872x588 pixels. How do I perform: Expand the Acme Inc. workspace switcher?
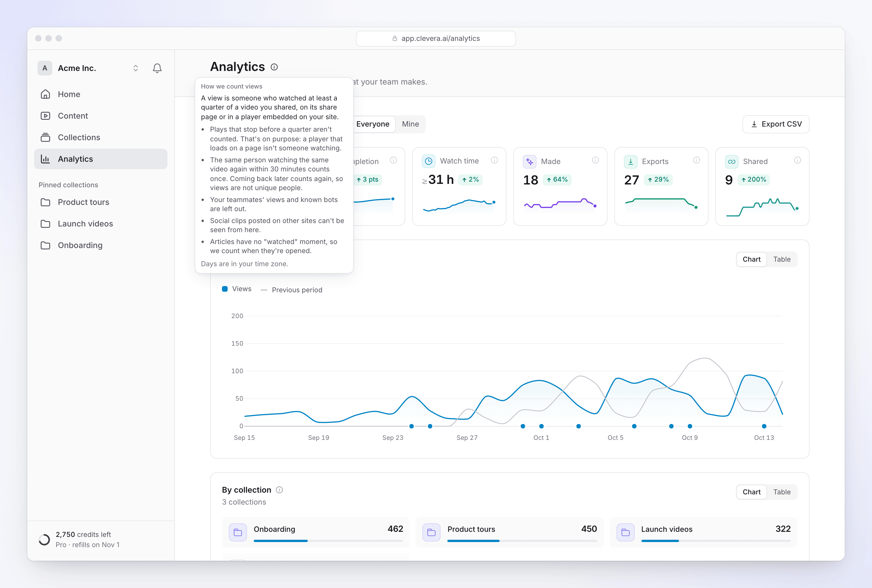(x=136, y=68)
